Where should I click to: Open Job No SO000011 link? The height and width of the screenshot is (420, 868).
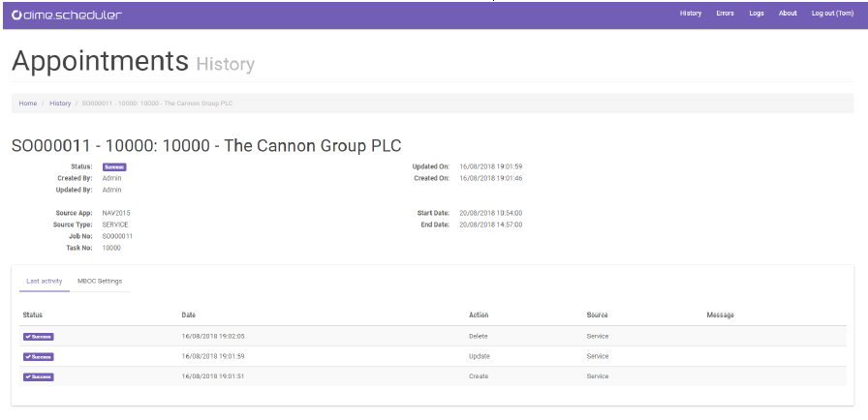pyautogui.click(x=117, y=236)
